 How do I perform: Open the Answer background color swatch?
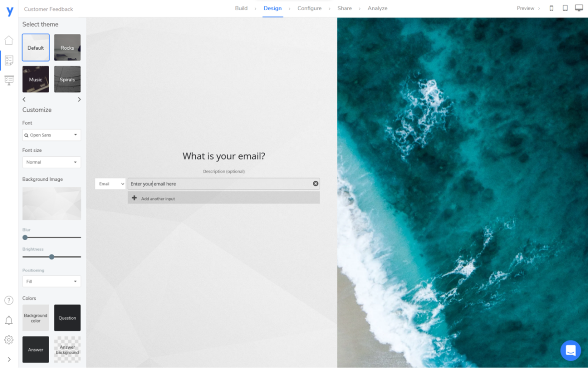pos(67,350)
